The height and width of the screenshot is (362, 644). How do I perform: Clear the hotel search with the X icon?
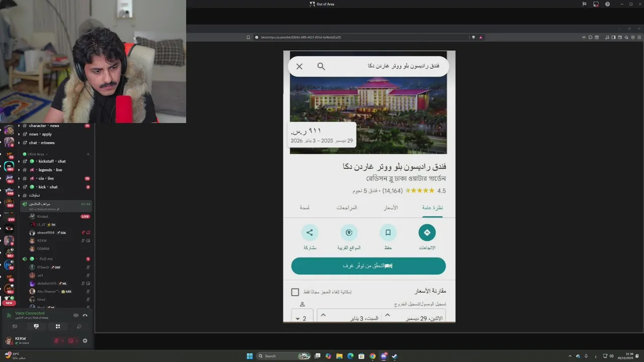pyautogui.click(x=299, y=66)
